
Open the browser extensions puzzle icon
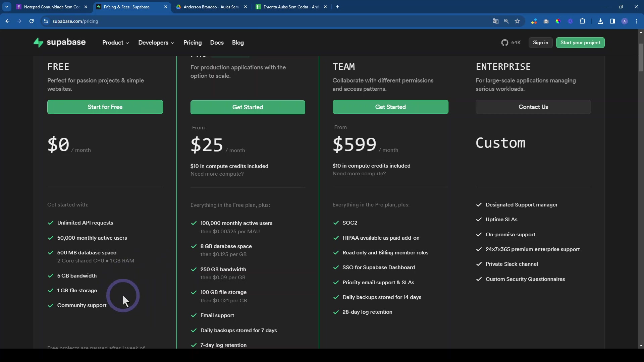583,21
